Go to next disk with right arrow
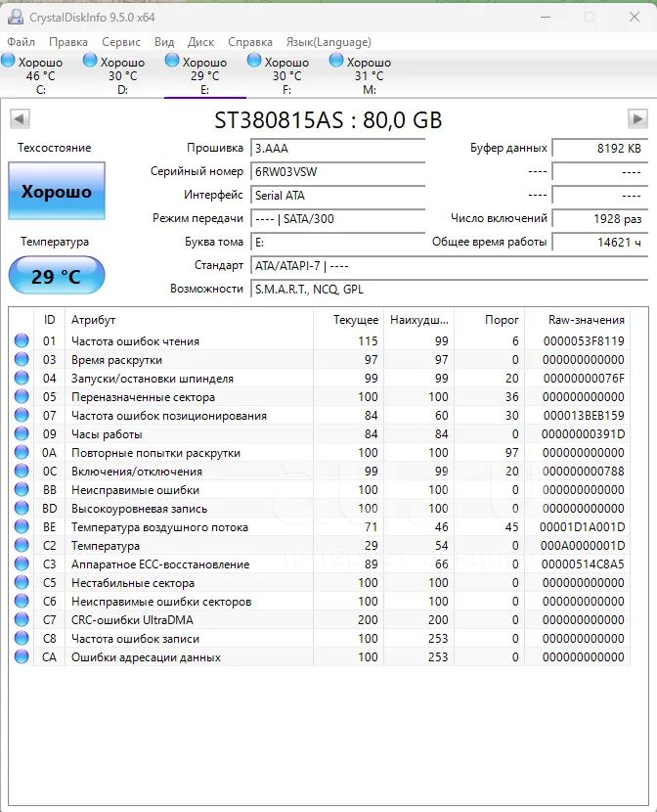This screenshot has height=812, width=657. coord(637,119)
